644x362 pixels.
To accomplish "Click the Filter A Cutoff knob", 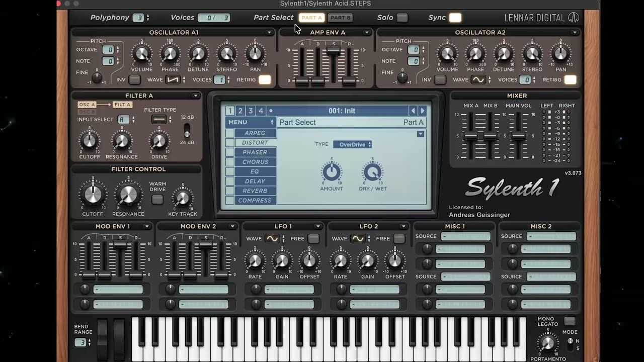I will [x=90, y=141].
